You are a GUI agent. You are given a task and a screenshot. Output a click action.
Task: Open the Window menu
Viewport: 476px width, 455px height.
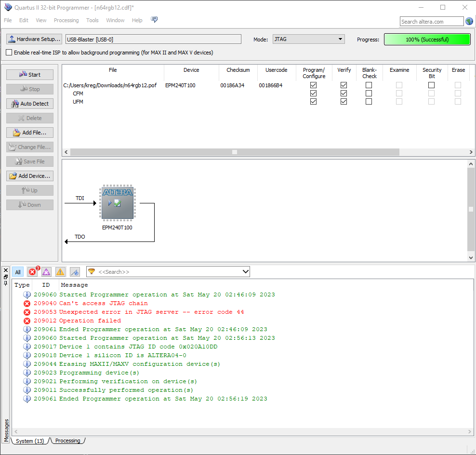point(115,20)
